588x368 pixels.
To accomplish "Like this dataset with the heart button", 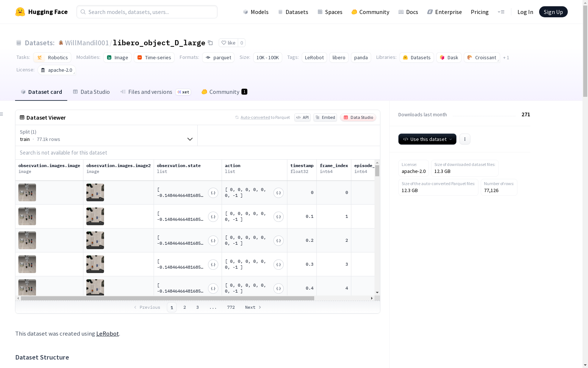I will 228,43.
